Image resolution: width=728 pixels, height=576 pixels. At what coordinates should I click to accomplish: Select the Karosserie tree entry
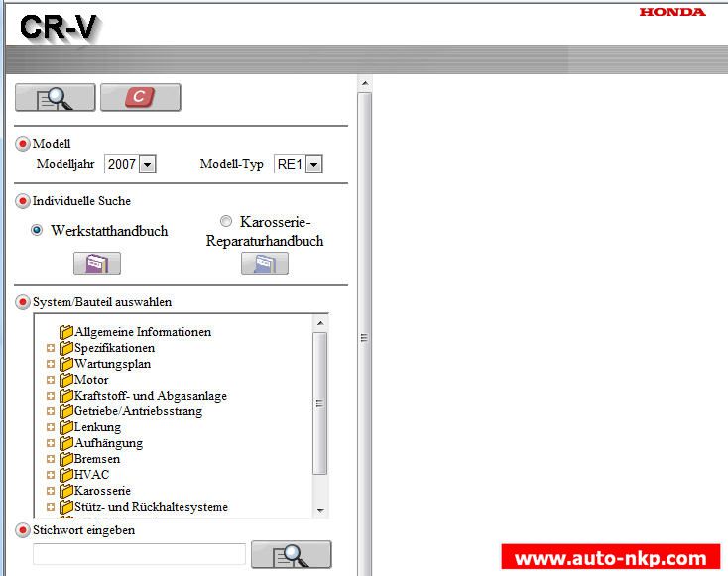click(102, 490)
